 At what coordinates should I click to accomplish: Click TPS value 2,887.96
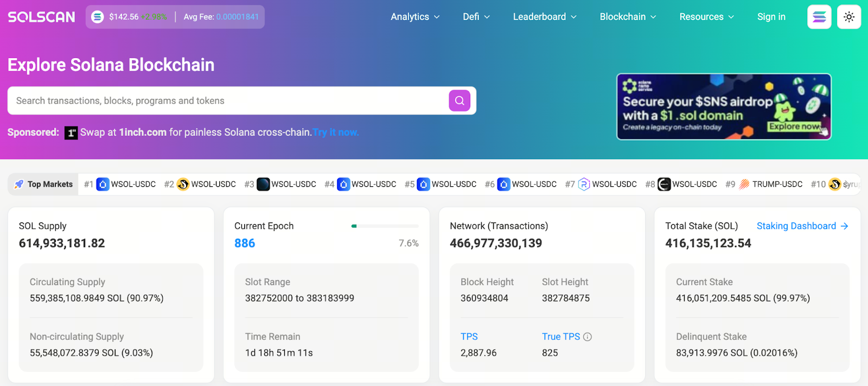pyautogui.click(x=478, y=353)
